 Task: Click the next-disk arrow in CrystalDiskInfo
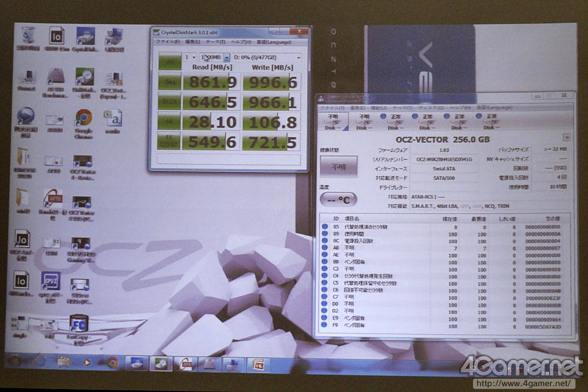click(x=567, y=138)
